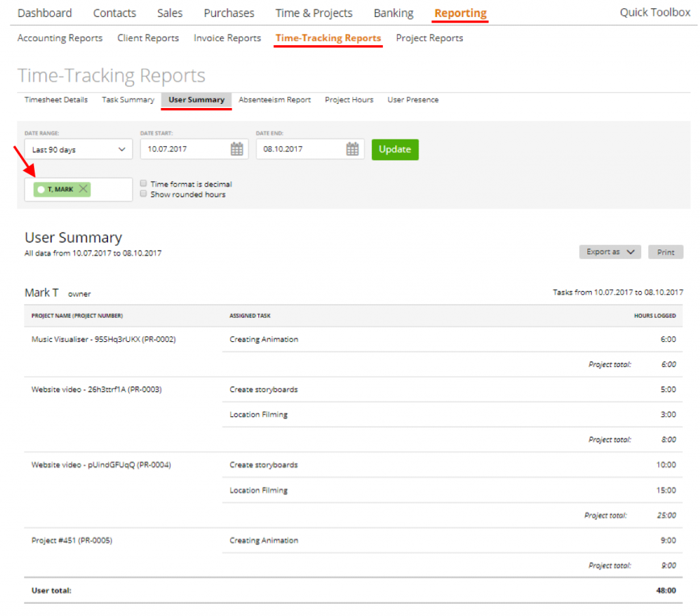Select the Purchases menu
This screenshot has height=616, width=700.
click(228, 13)
